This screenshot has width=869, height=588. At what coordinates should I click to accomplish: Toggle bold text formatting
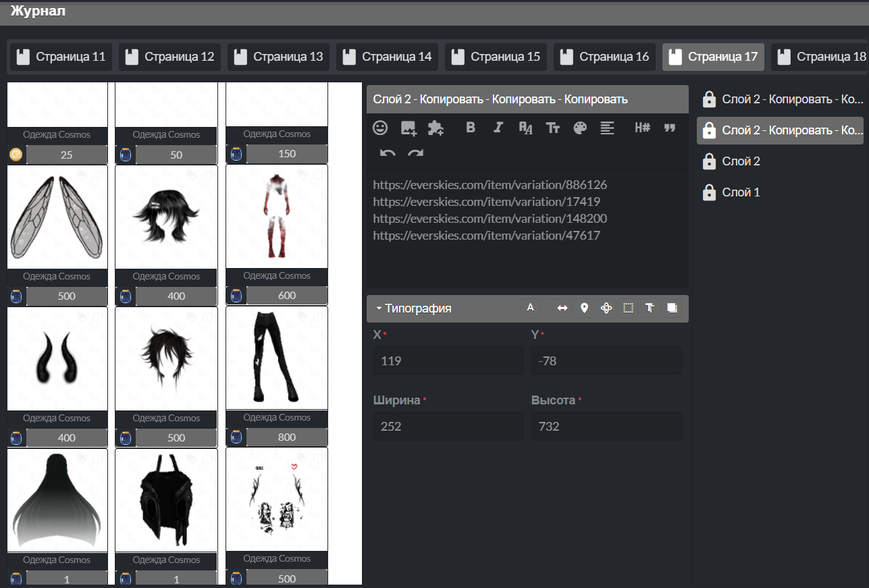pyautogui.click(x=471, y=128)
